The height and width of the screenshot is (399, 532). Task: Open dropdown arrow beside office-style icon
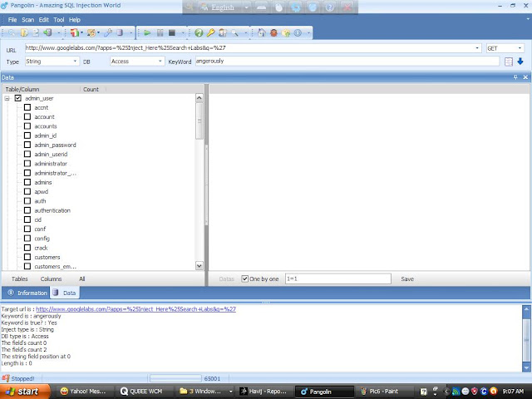81,32
